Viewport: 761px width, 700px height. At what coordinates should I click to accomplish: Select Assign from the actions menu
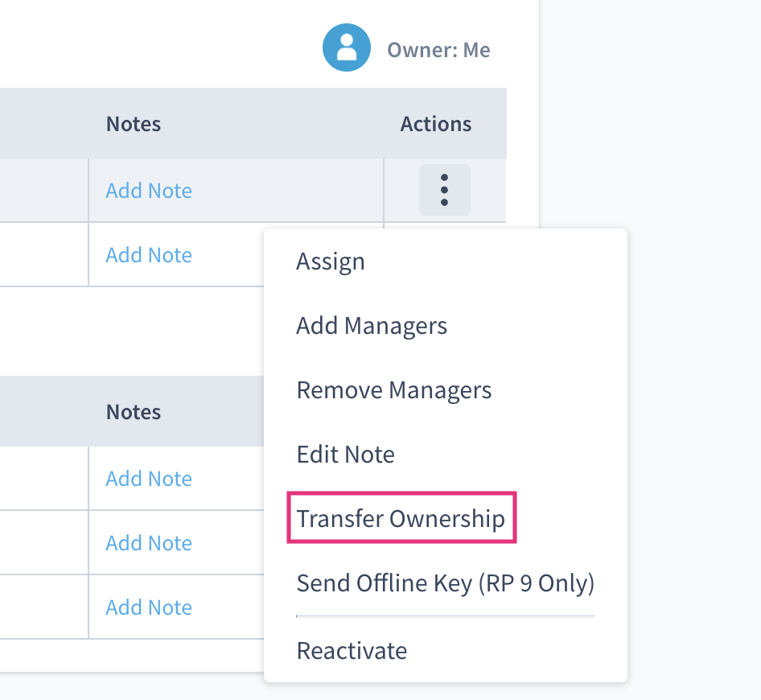pyautogui.click(x=331, y=261)
